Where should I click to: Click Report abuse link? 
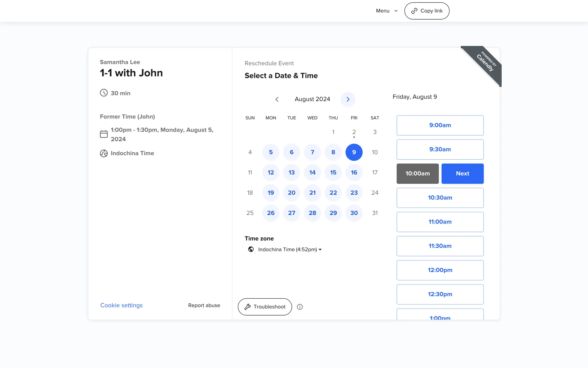(204, 305)
